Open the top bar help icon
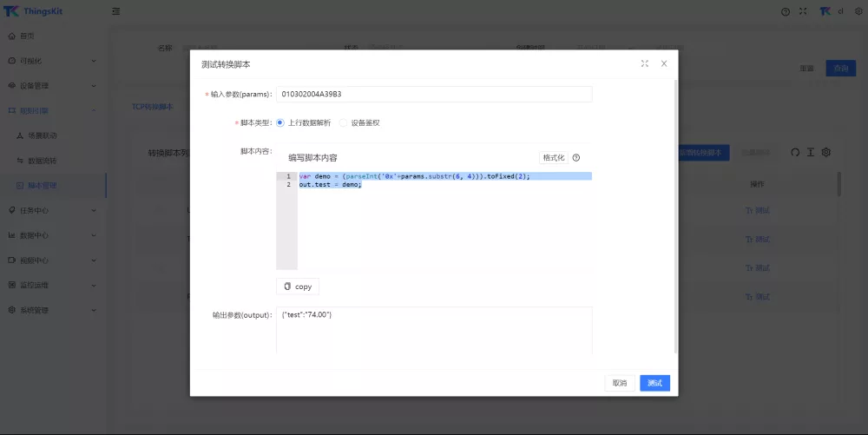This screenshot has height=435, width=868. point(786,12)
